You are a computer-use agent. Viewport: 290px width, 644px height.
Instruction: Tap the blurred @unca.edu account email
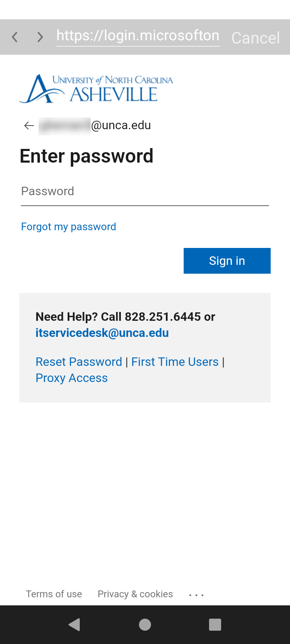pyautogui.click(x=95, y=126)
